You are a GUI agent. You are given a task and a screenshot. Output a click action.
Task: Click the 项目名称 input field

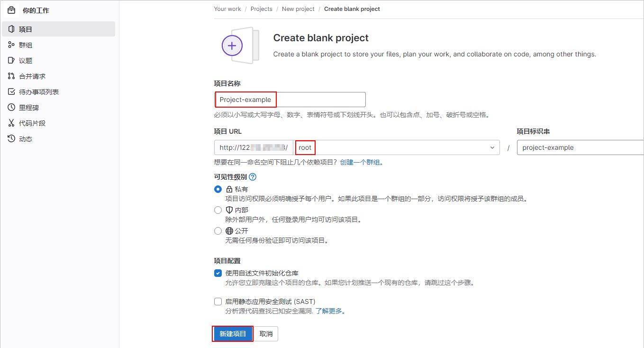(317, 100)
